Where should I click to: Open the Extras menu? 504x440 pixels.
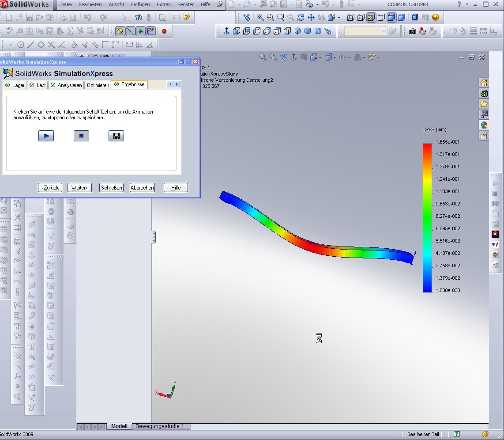[x=164, y=4]
